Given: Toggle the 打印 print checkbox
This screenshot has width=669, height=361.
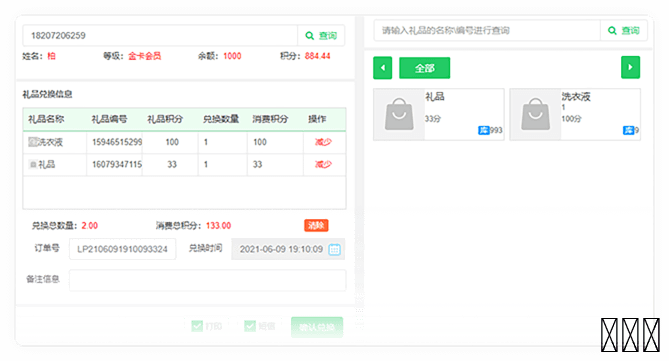Looking at the screenshot, I should tap(197, 326).
